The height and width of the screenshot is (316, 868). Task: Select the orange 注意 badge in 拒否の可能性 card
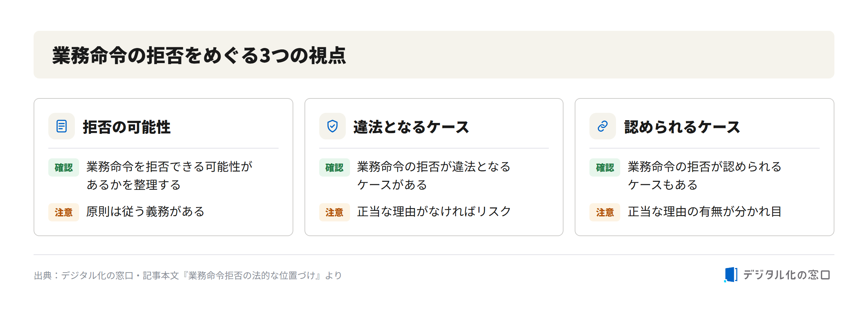64,212
